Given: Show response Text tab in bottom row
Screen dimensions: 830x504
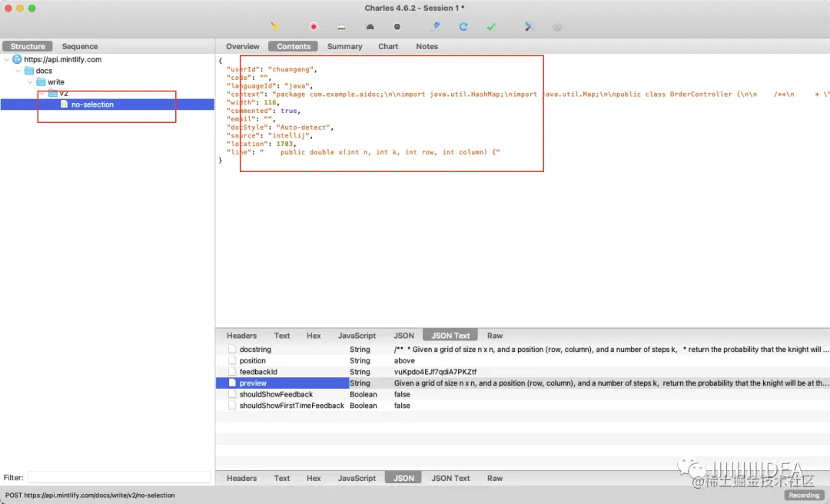Looking at the screenshot, I should pyautogui.click(x=281, y=478).
